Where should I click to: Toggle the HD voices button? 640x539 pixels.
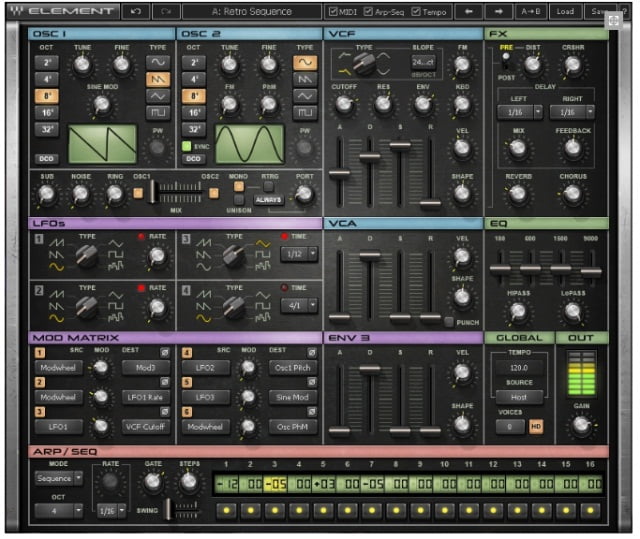pos(536,426)
